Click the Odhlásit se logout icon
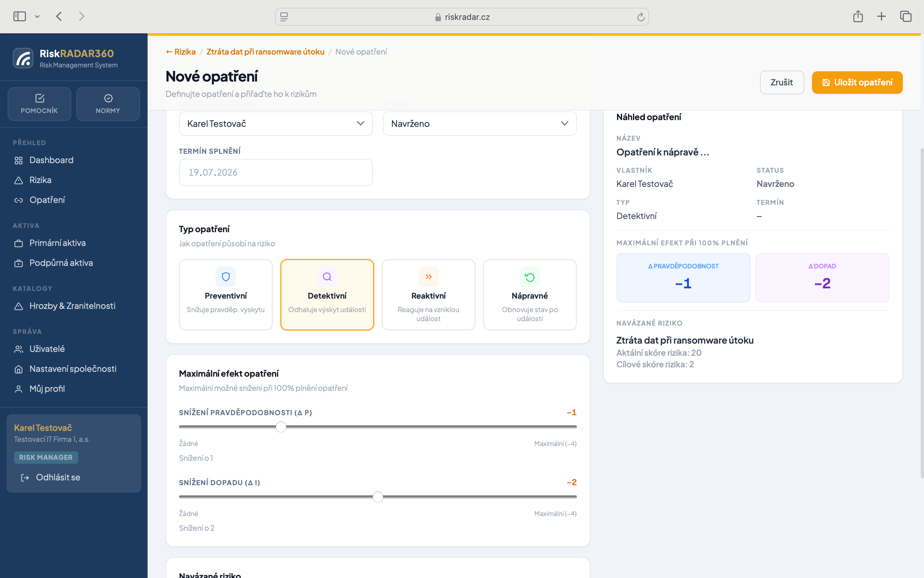This screenshot has width=924, height=578. (25, 478)
